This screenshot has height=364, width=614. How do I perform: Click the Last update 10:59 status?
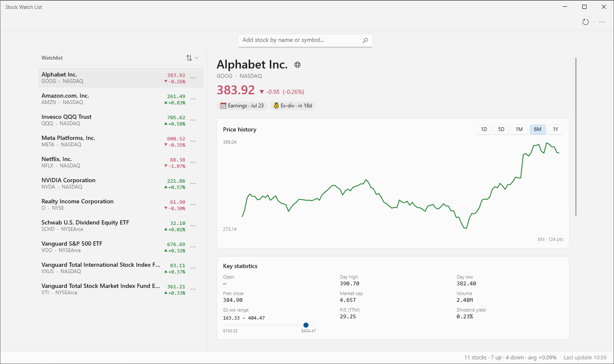(585, 358)
